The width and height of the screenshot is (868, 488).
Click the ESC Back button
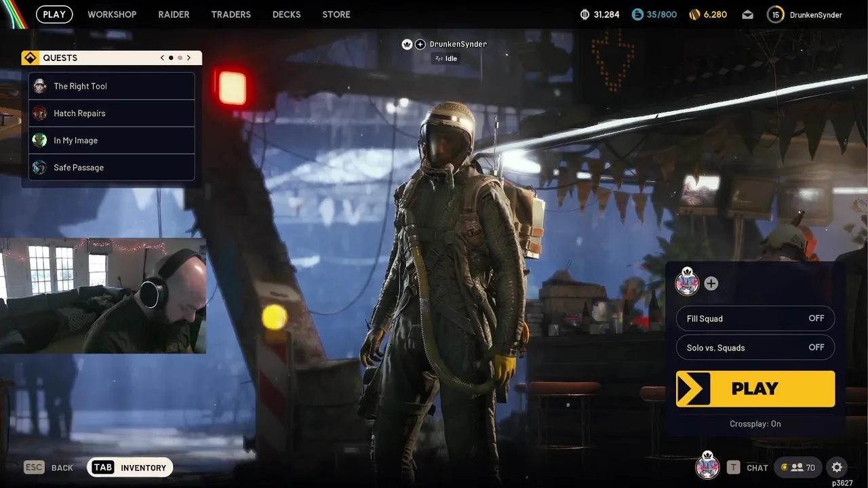click(48, 468)
